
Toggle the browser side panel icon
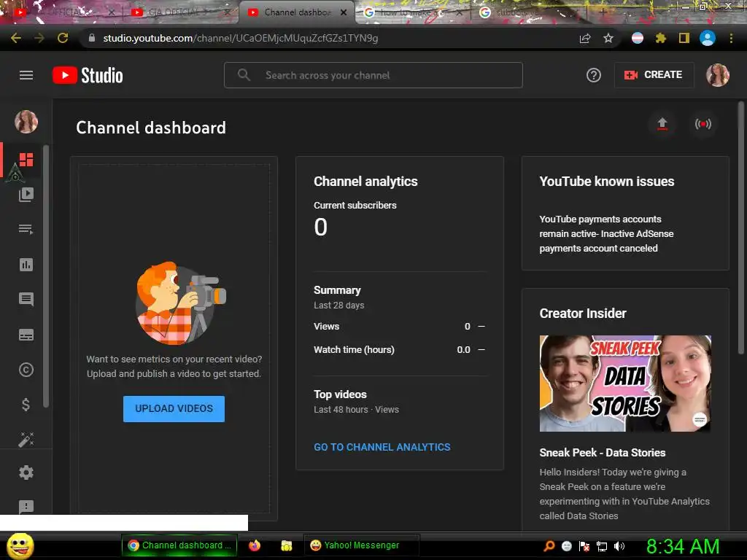[x=684, y=38]
